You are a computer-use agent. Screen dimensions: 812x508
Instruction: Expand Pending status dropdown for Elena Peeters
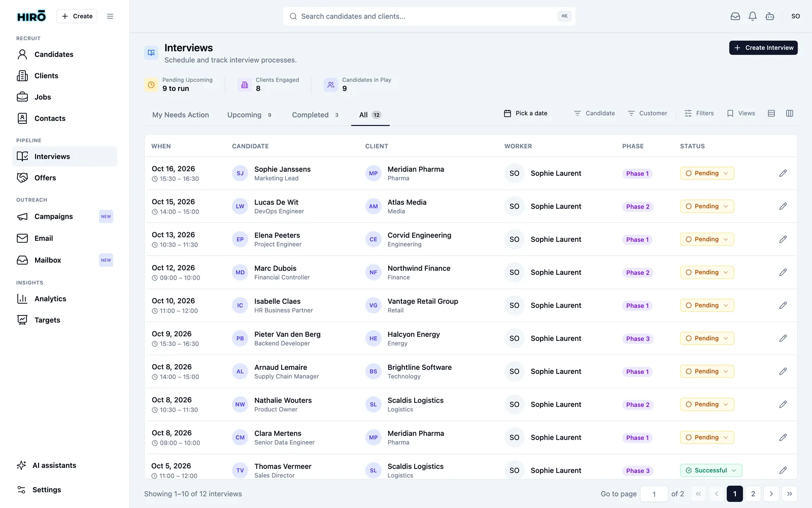[x=707, y=239]
